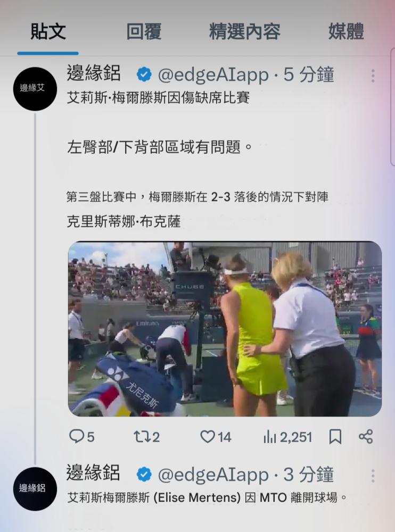
Task: Open the post text mentioning 克里斯蒂娜·布克薩
Action: tap(124, 221)
